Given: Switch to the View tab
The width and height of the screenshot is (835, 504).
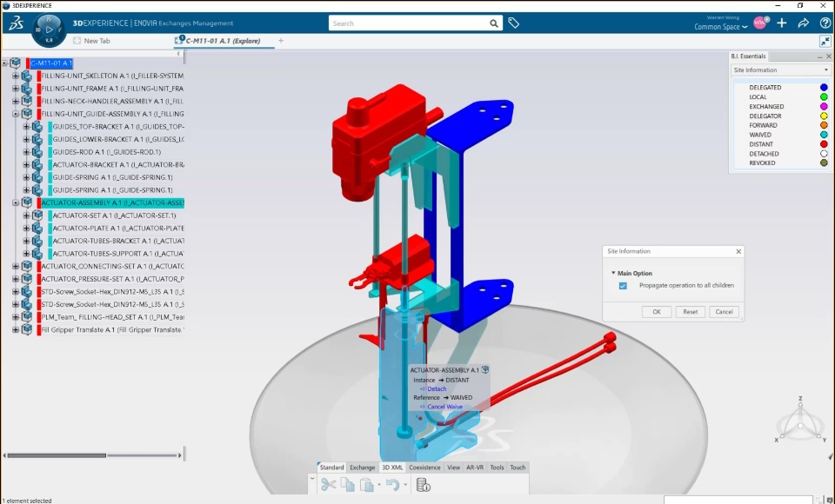Looking at the screenshot, I should point(453,468).
